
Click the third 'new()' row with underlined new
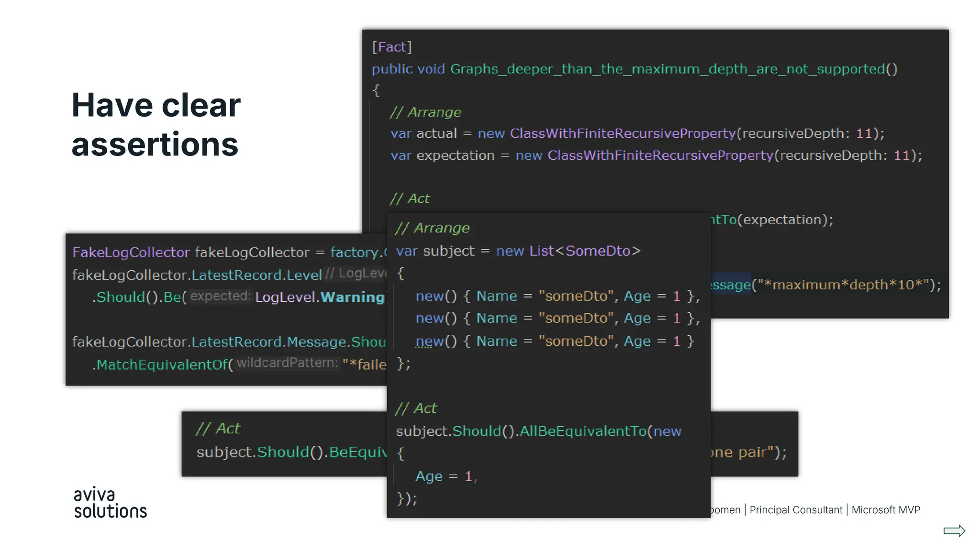click(x=555, y=341)
